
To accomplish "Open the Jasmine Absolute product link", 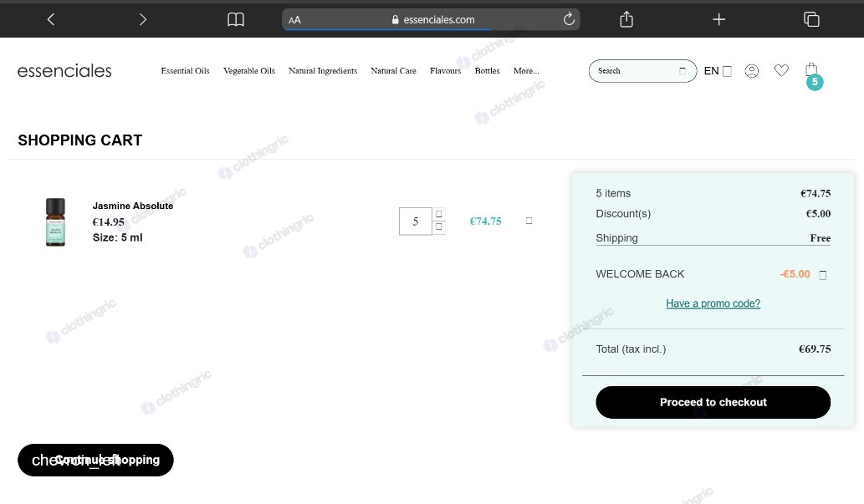I will pyautogui.click(x=133, y=206).
